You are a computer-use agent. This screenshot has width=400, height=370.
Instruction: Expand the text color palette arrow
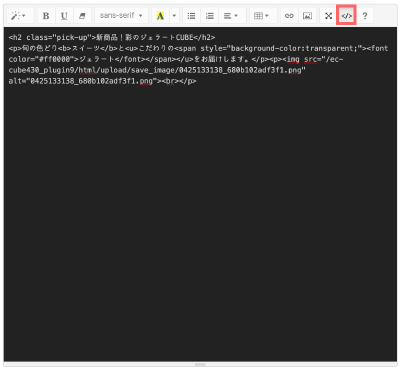pyautogui.click(x=174, y=16)
